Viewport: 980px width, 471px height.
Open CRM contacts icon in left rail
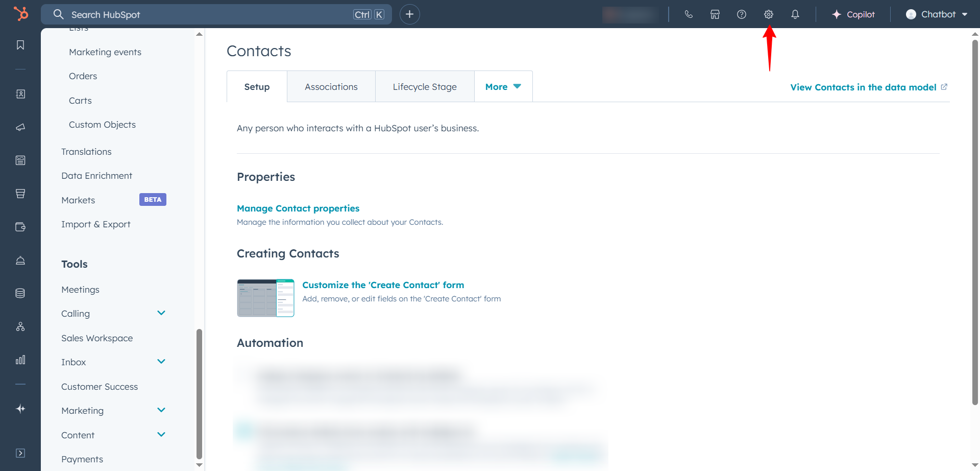(x=20, y=94)
